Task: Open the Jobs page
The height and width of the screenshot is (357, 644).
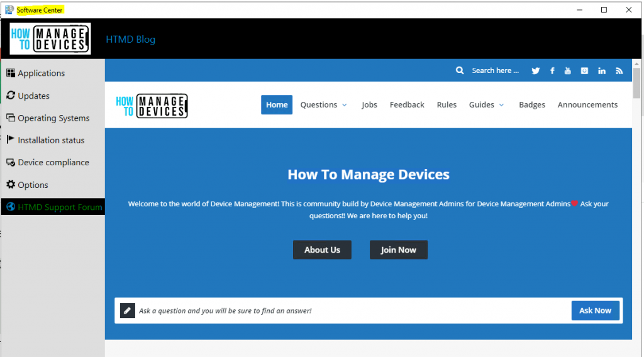Action: pos(369,104)
